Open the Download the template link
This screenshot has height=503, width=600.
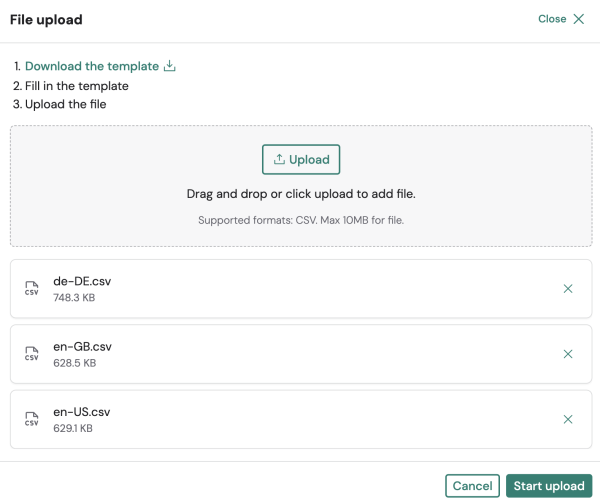pyautogui.click(x=92, y=66)
